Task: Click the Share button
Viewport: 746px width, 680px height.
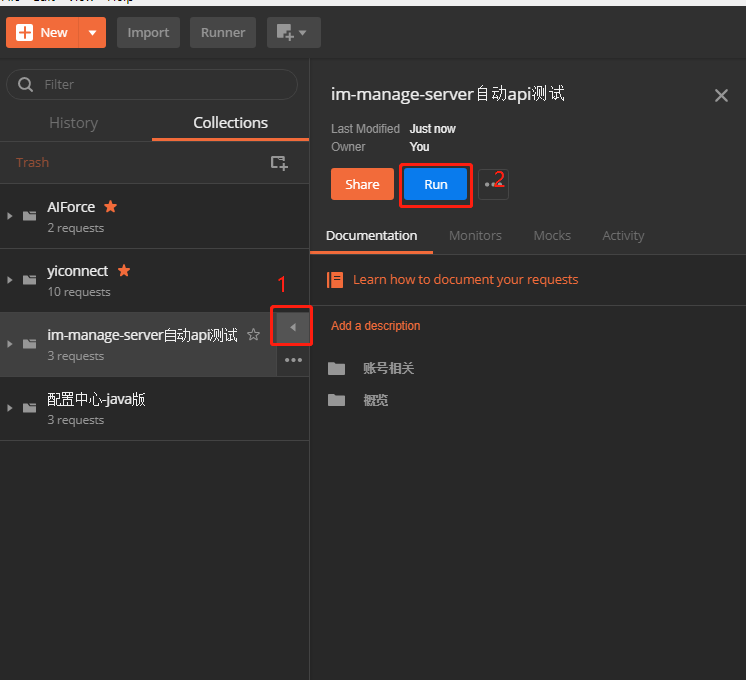Action: click(362, 184)
